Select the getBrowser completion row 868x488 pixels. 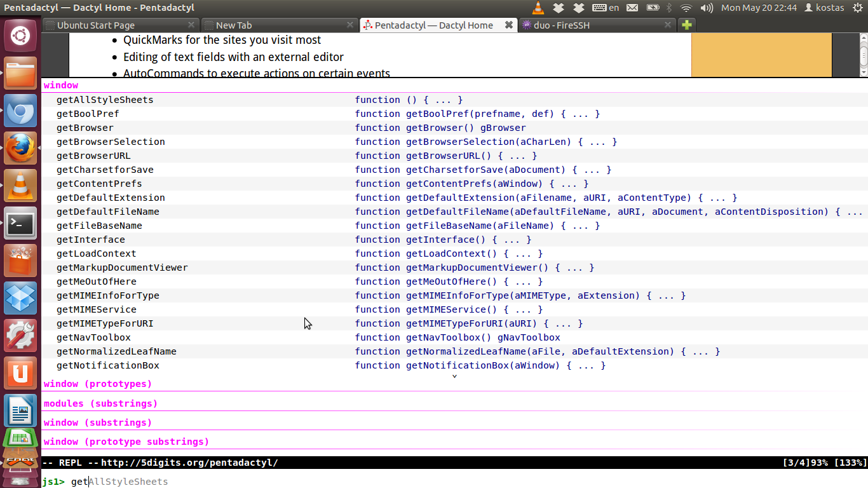point(454,128)
